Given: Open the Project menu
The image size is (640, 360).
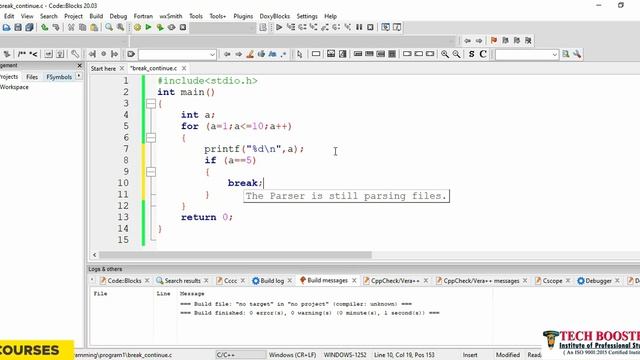Looking at the screenshot, I should [x=73, y=16].
